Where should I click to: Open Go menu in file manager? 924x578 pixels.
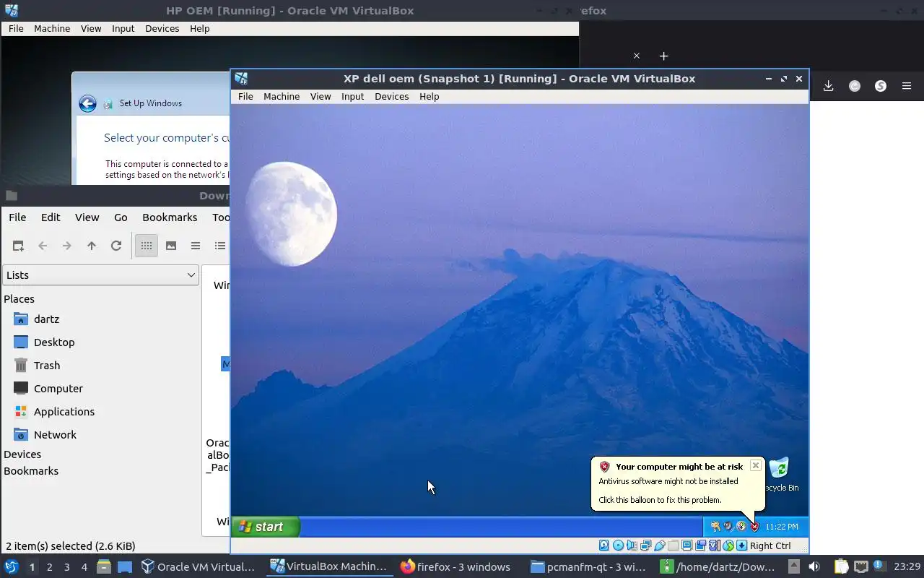(121, 217)
